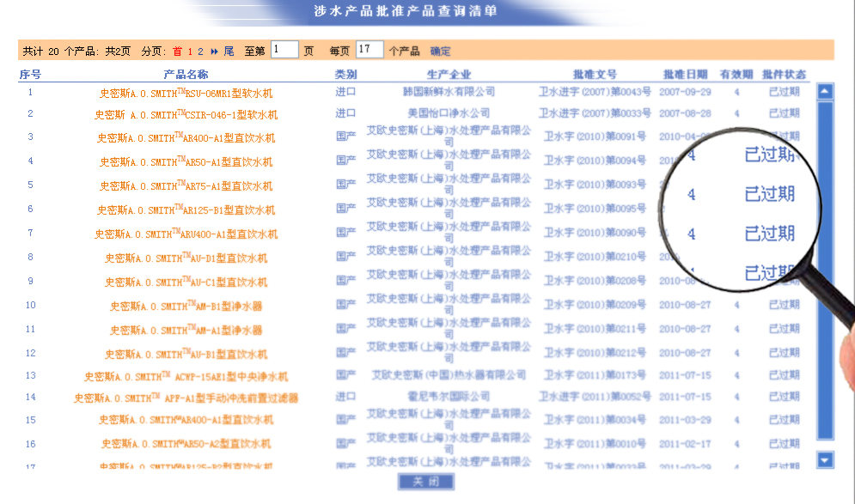This screenshot has width=855, height=504.
Task: Select manufacturer 美国怡口净水公司
Action: tap(449, 113)
